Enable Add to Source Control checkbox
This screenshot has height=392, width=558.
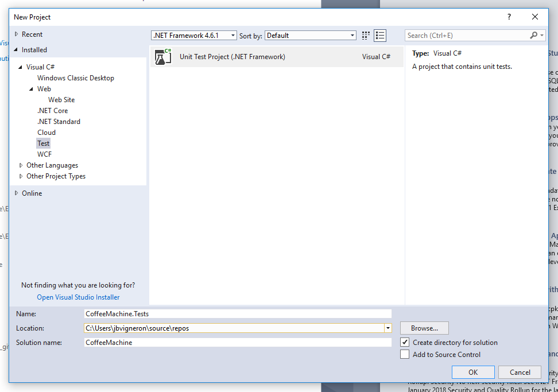pyautogui.click(x=405, y=354)
